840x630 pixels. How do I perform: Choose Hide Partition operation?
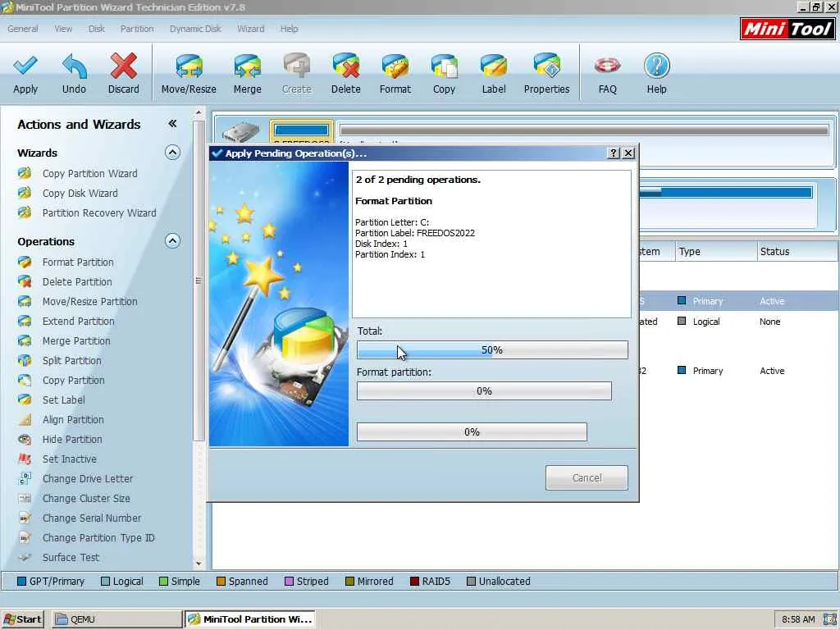[72, 440]
